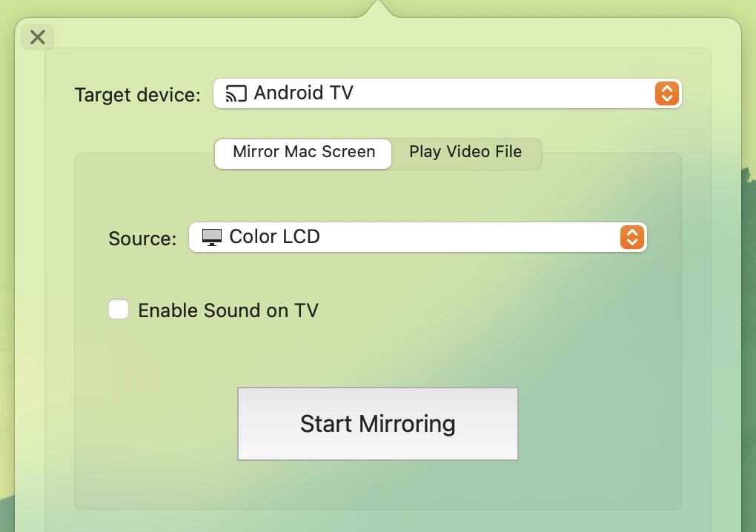Click the Source label text
The image size is (756, 532).
(x=142, y=238)
